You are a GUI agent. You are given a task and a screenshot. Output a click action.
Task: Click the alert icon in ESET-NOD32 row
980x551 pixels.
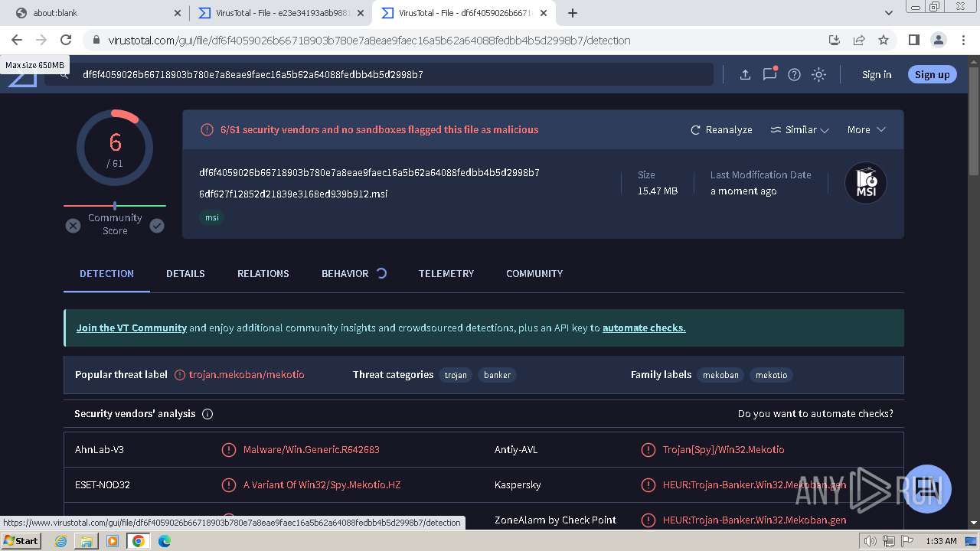click(228, 485)
